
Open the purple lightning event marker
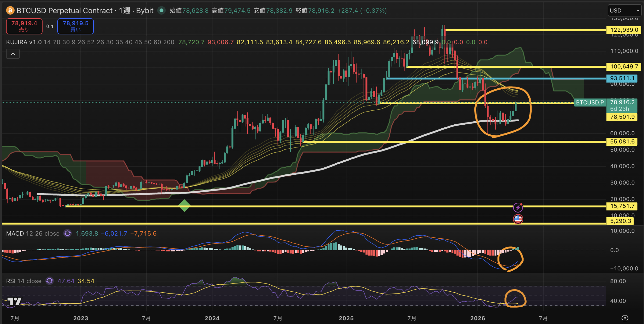518,207
